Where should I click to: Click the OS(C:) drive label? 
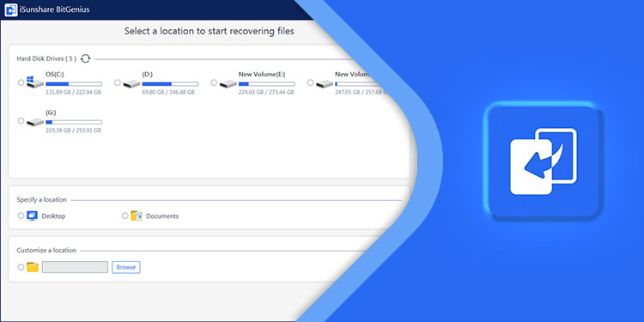tap(55, 75)
